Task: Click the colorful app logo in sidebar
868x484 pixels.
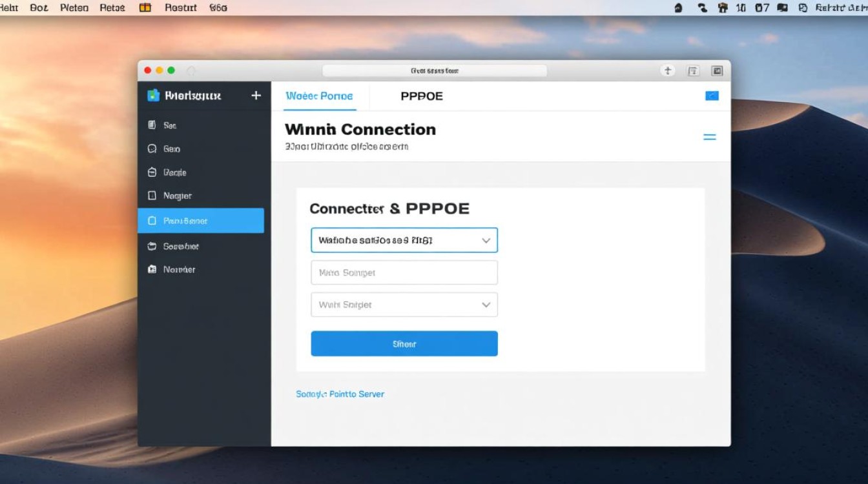Action: click(153, 96)
